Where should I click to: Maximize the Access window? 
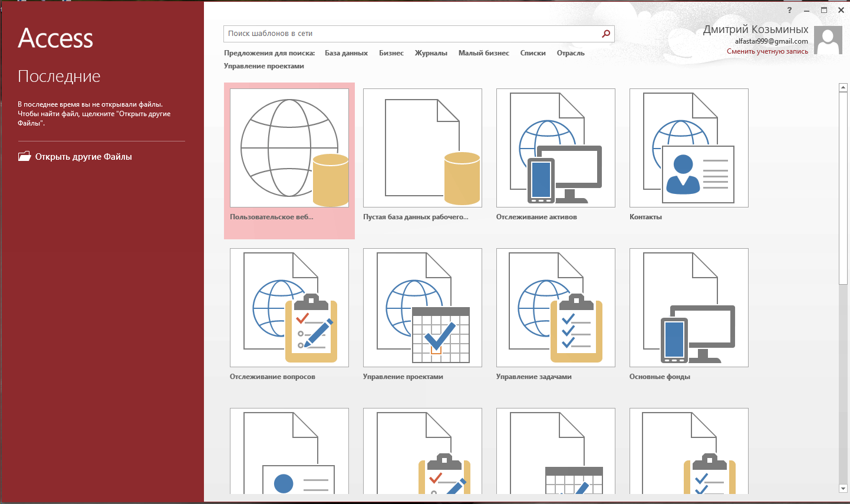tap(824, 10)
